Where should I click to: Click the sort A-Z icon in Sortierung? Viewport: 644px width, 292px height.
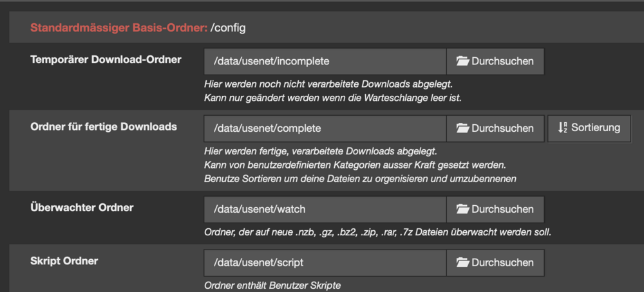click(562, 127)
